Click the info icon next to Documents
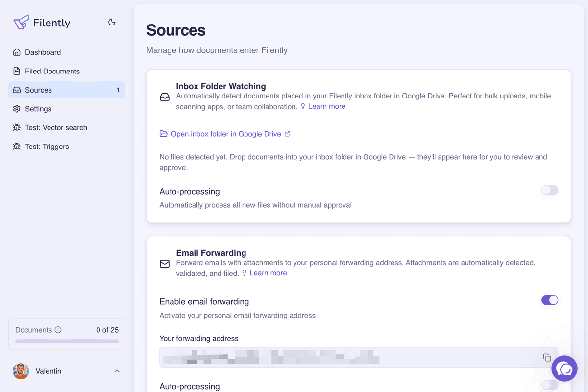 click(59, 330)
